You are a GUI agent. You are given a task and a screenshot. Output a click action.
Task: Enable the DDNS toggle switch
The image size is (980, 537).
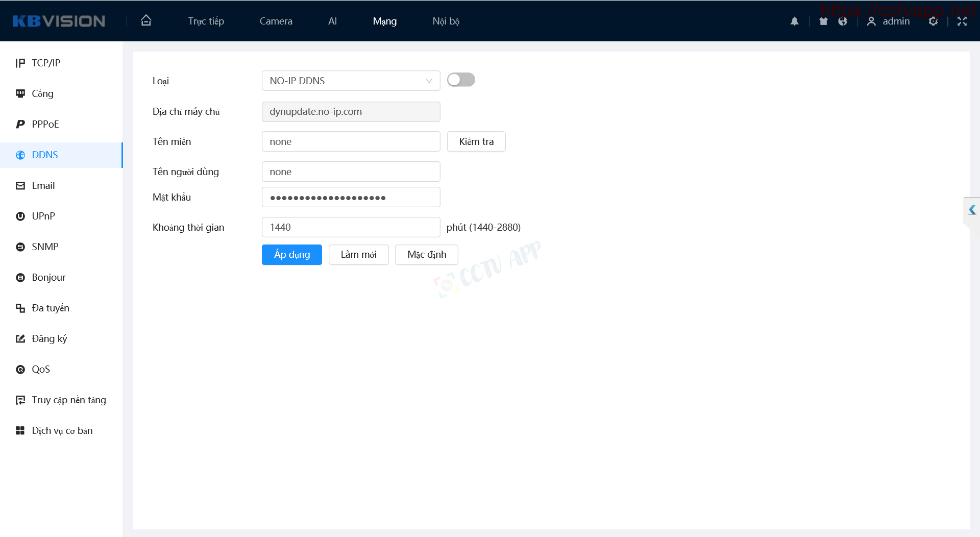point(461,80)
